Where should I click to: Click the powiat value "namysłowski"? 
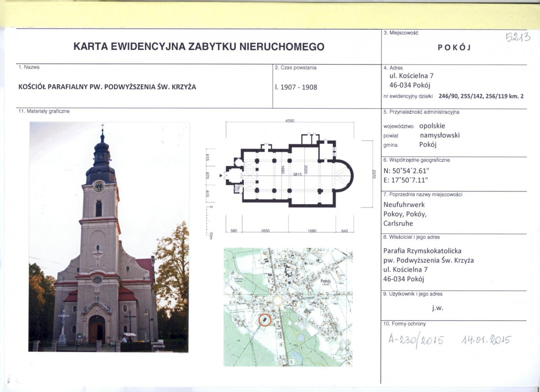click(x=440, y=135)
